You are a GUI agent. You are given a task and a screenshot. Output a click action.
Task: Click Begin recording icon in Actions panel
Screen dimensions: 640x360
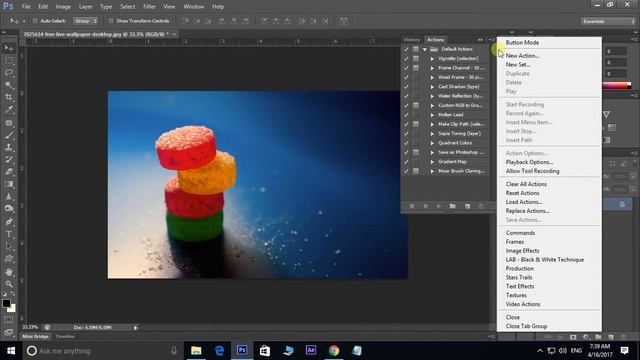pyautogui.click(x=425, y=206)
